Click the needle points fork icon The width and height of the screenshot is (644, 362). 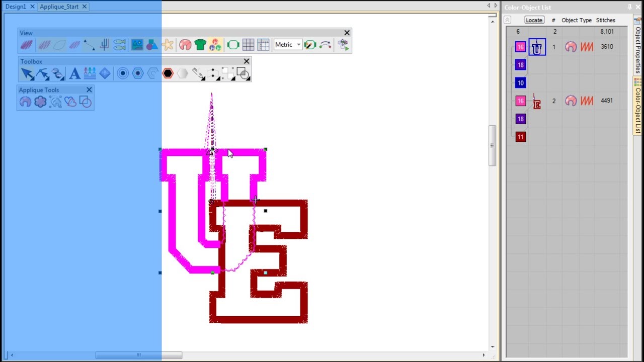click(x=105, y=45)
